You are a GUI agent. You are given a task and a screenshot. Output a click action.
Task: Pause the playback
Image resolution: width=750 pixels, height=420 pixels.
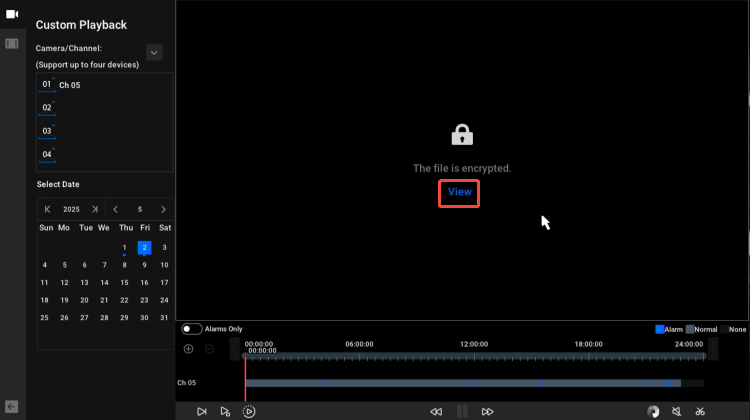click(x=462, y=411)
